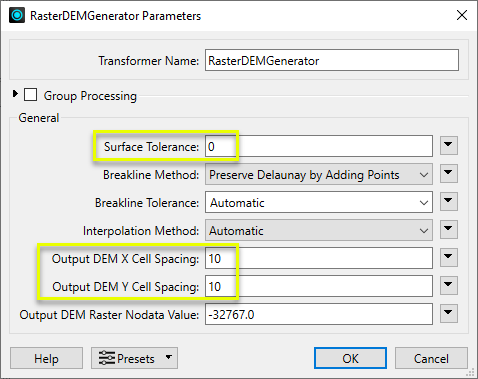478x379 pixels.
Task: Open the Breakline Tolerance options arrow menu
Action: point(449,202)
